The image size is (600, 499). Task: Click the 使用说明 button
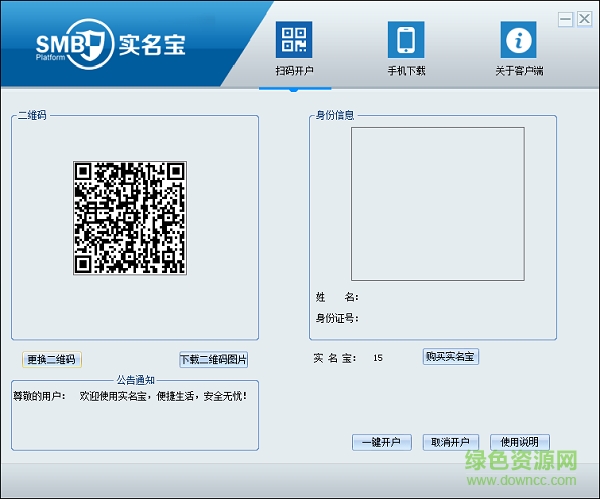[520, 442]
